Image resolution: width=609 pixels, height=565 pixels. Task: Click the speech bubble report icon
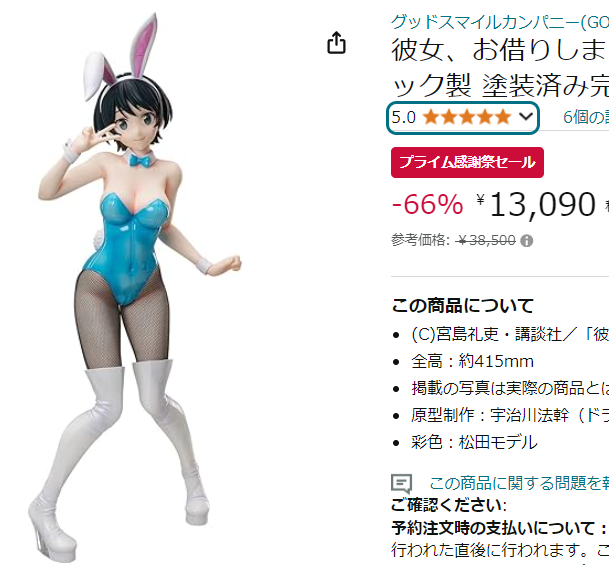click(401, 483)
